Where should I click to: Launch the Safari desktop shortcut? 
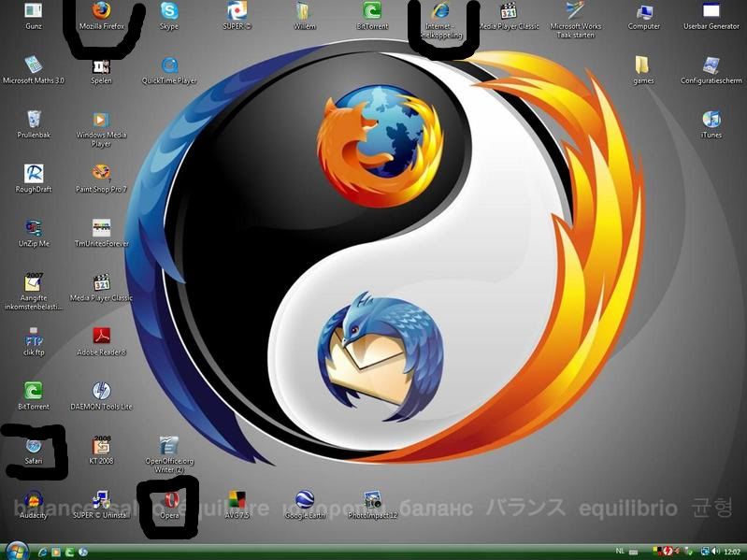[x=34, y=450]
